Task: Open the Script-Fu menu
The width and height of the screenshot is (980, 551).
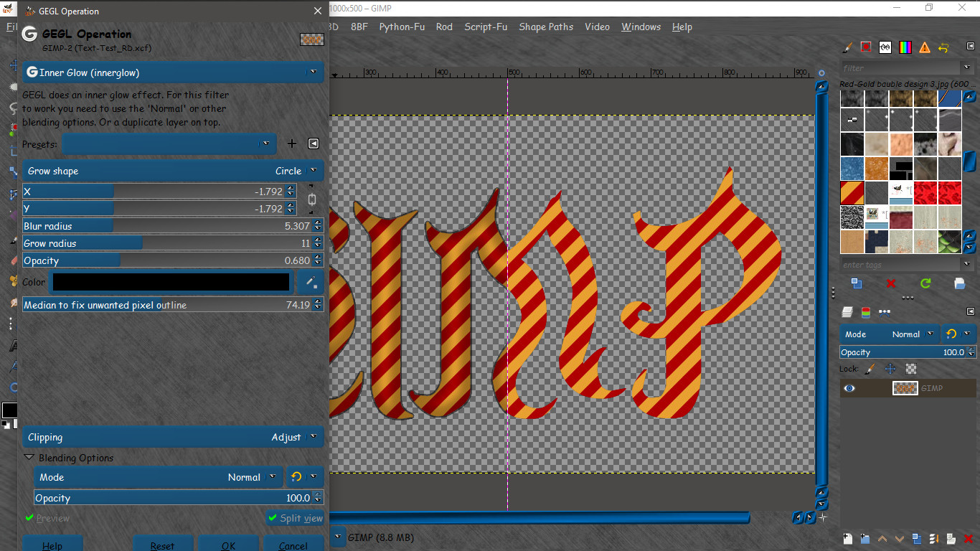Action: pyautogui.click(x=486, y=27)
